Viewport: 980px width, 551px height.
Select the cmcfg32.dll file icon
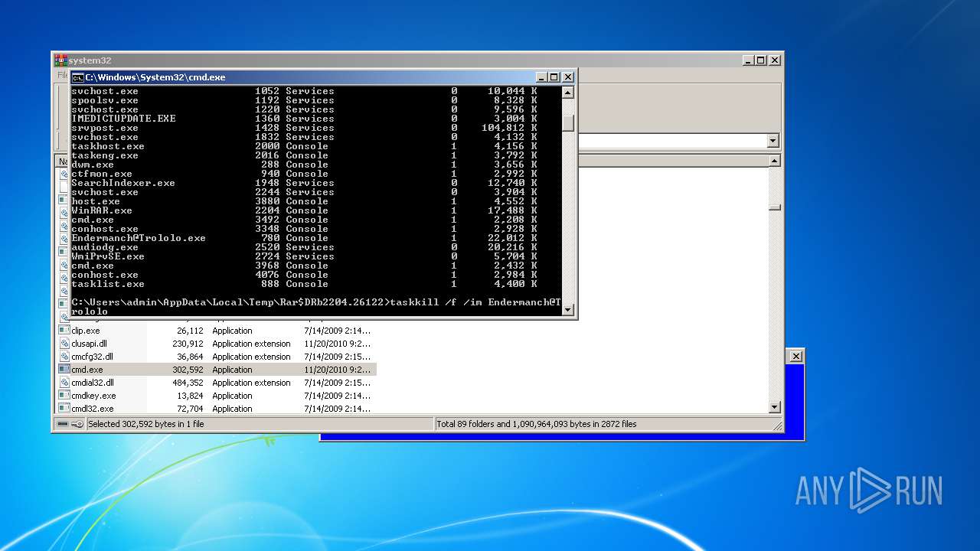point(64,357)
